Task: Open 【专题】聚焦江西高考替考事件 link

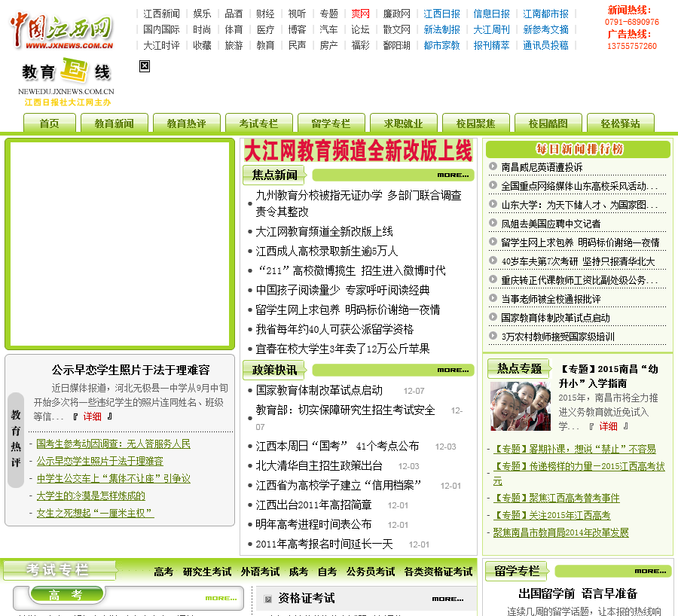Action: (557, 498)
